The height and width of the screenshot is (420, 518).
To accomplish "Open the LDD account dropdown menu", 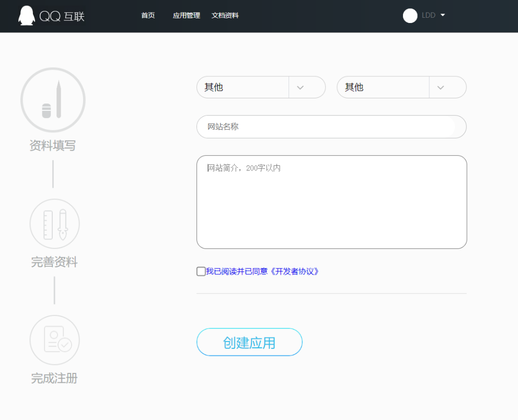I will coord(442,15).
